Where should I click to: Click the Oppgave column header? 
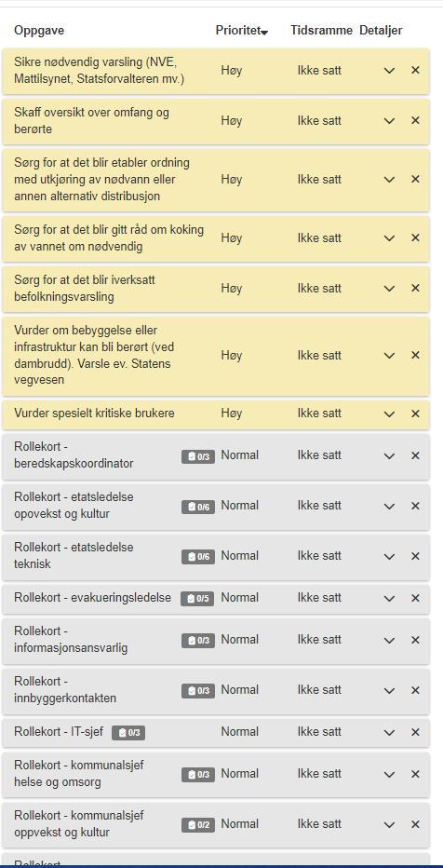tap(39, 31)
